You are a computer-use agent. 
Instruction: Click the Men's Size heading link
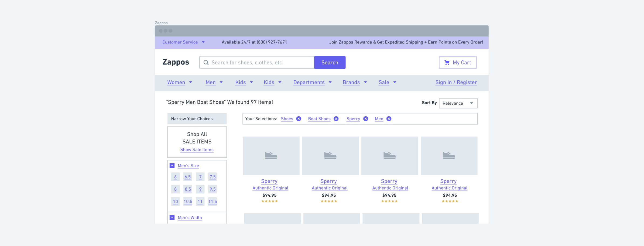tap(188, 166)
